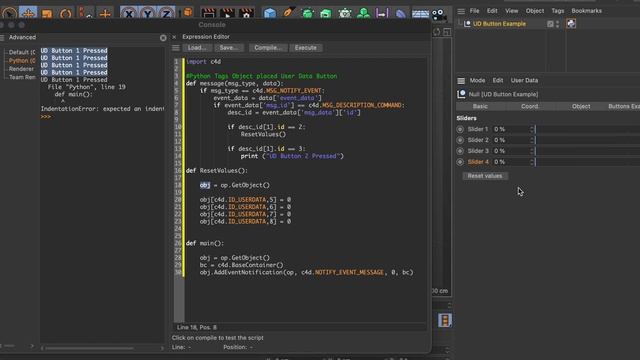The image size is (640, 360).
Task: Select the Scale tool in top toolbar
Action: tap(47, 13)
